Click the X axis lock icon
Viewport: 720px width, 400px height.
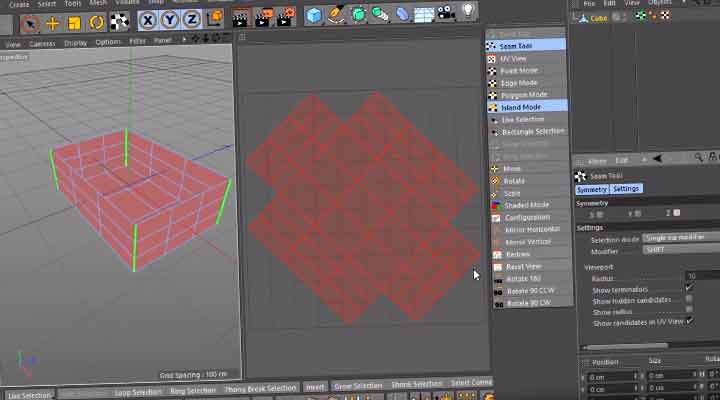click(148, 20)
